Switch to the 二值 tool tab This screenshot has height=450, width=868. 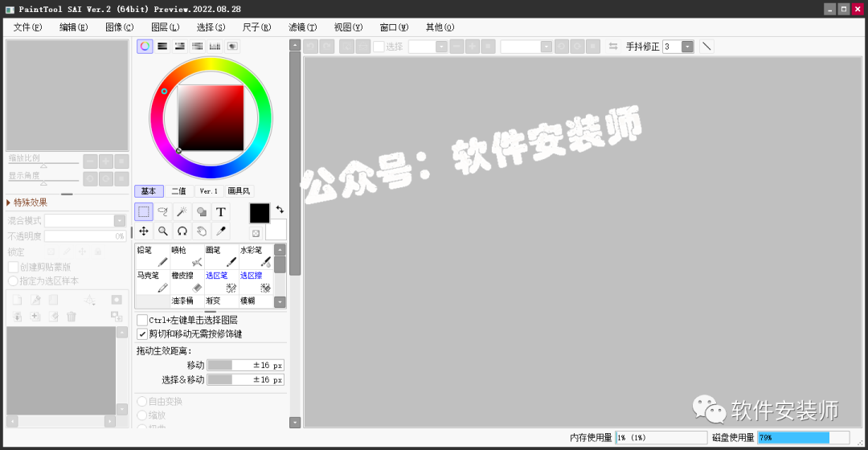click(x=178, y=191)
